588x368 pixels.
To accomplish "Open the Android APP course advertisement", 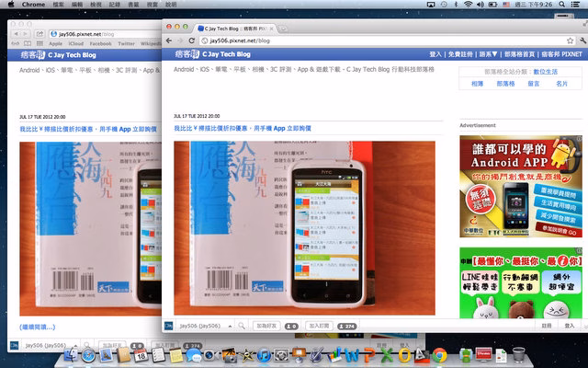I will (521, 186).
